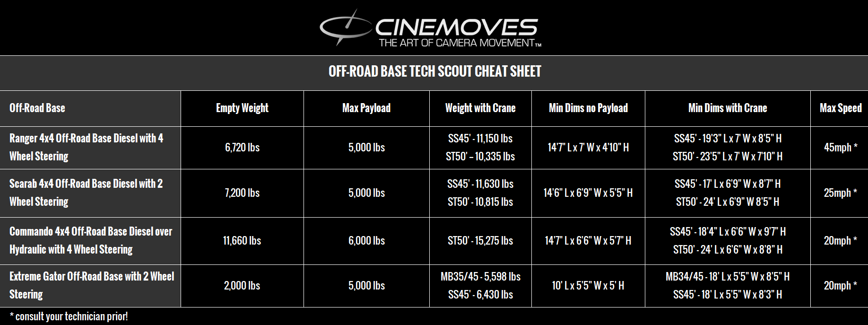Image resolution: width=868 pixels, height=325 pixels.
Task: Select the Max Payload column header
Action: [x=366, y=108]
